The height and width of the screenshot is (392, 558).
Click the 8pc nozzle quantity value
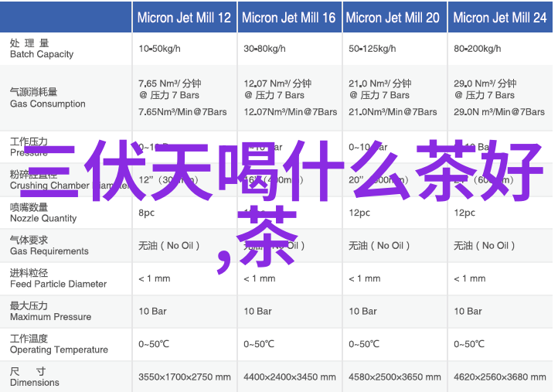click(146, 213)
